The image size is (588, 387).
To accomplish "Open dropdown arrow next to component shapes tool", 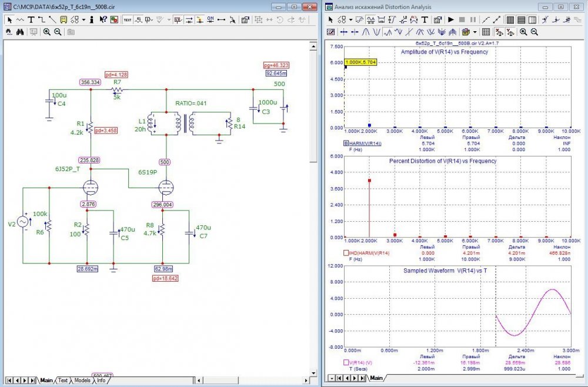I will [83, 19].
